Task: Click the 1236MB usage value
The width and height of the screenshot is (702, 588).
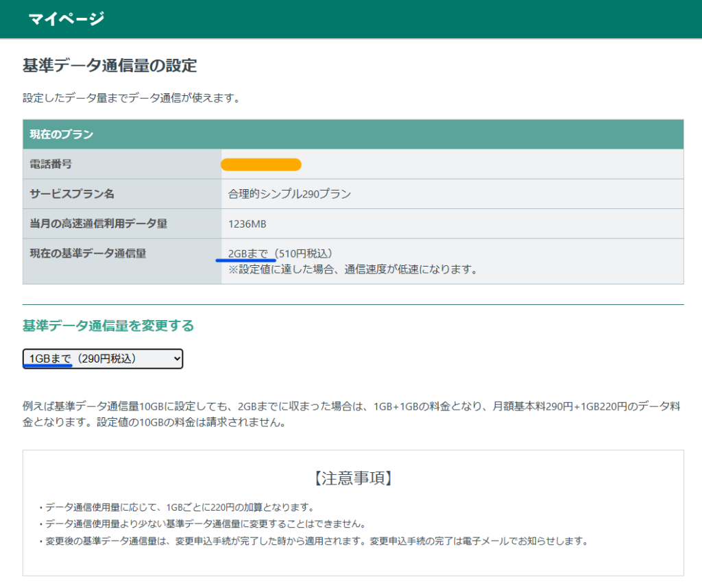Action: pyautogui.click(x=246, y=224)
